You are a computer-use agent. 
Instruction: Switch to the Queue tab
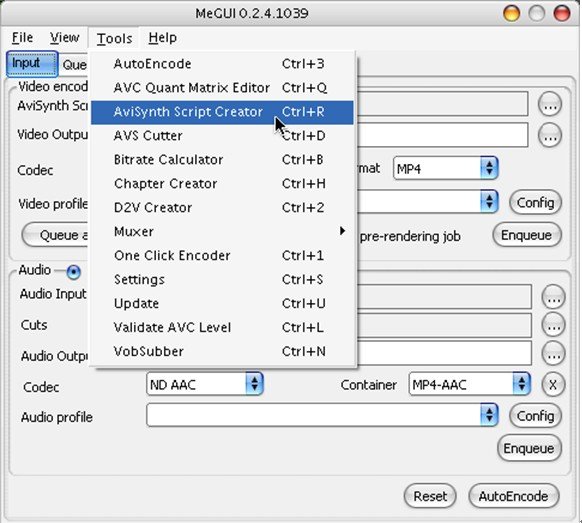pos(74,65)
